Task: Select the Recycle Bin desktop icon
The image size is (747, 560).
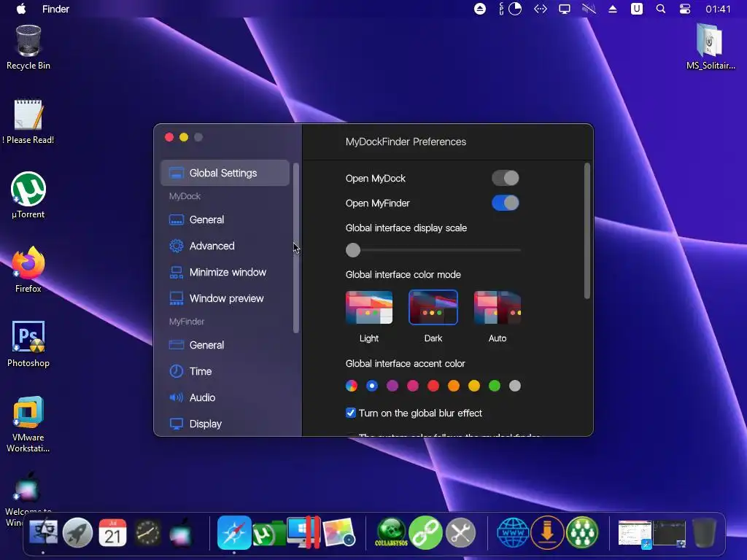Action: point(28,47)
